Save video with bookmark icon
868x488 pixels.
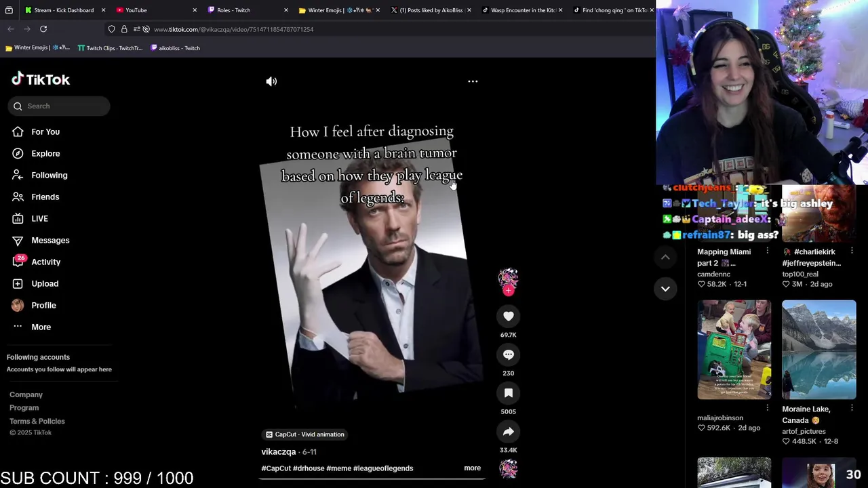pyautogui.click(x=508, y=393)
